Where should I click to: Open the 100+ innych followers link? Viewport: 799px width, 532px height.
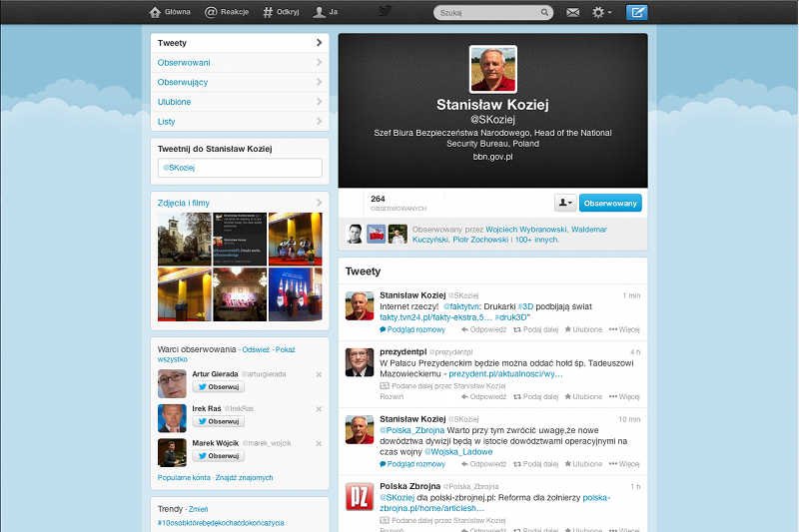coord(536,240)
